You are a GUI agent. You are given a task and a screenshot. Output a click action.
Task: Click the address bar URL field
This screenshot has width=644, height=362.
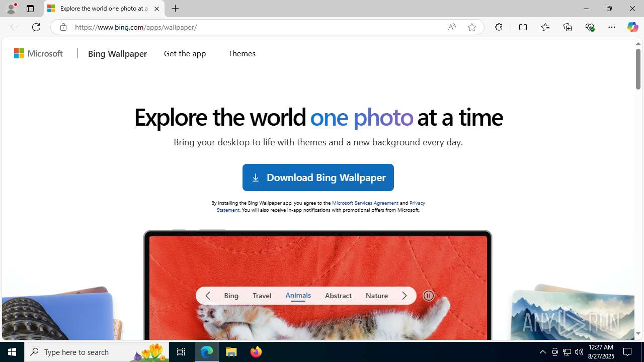coord(257,27)
